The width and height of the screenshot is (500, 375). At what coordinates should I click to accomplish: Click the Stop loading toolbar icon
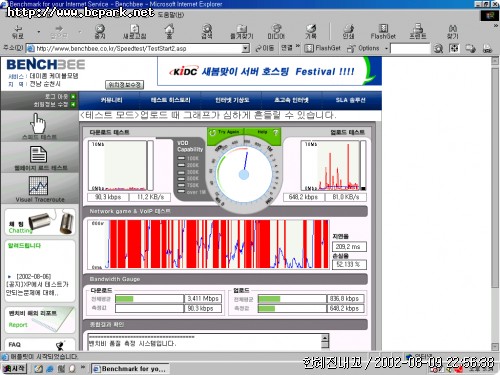tap(100, 32)
